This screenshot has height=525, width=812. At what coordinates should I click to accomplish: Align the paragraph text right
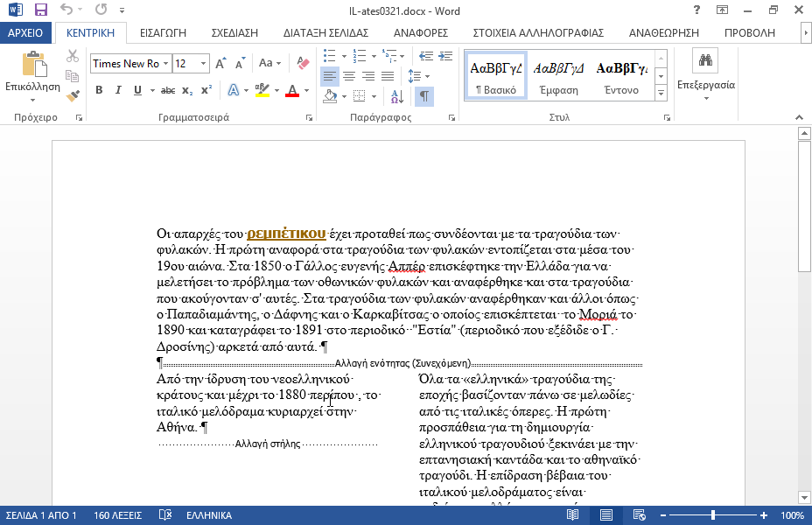[368, 76]
